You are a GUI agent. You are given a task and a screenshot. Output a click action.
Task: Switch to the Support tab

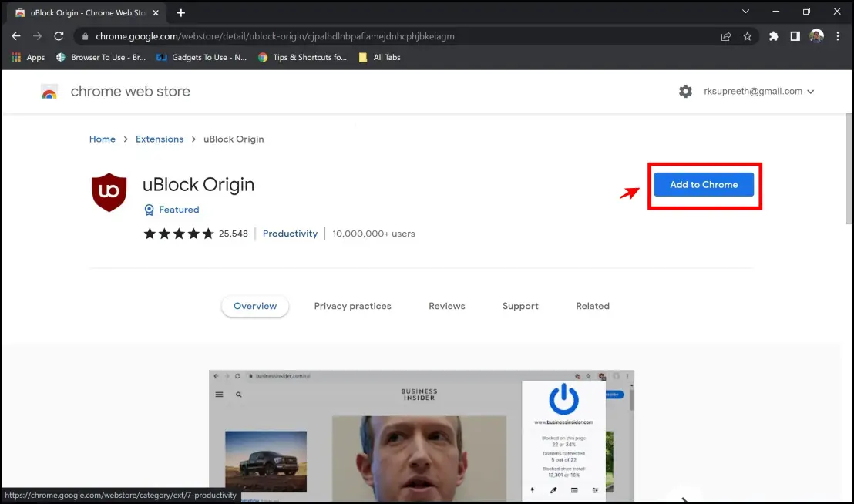tap(520, 306)
